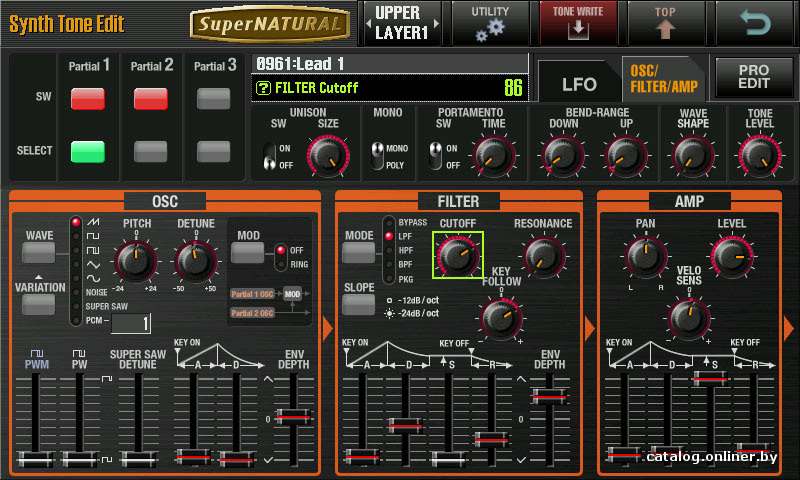Select Partial 3 for editing

tap(213, 152)
